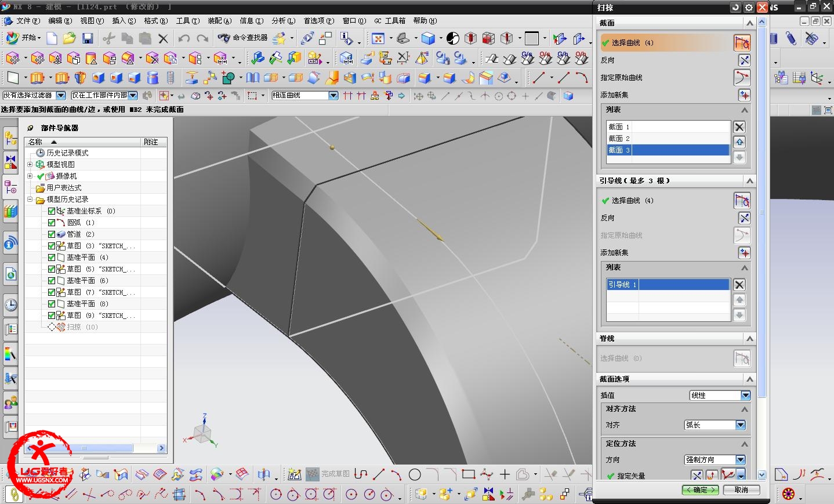Viewport: 834px width, 504px height.
Task: Toggle checkbox for 草图 (7)
Action: tap(52, 292)
